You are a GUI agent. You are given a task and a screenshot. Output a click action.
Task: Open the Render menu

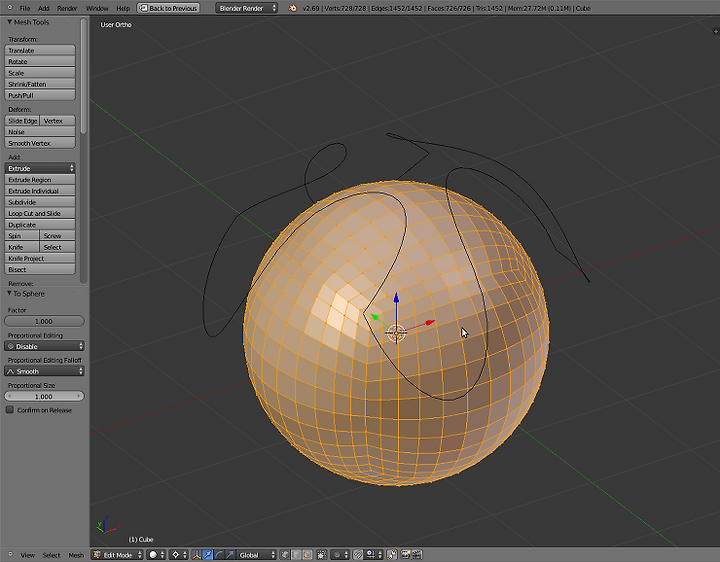[67, 8]
